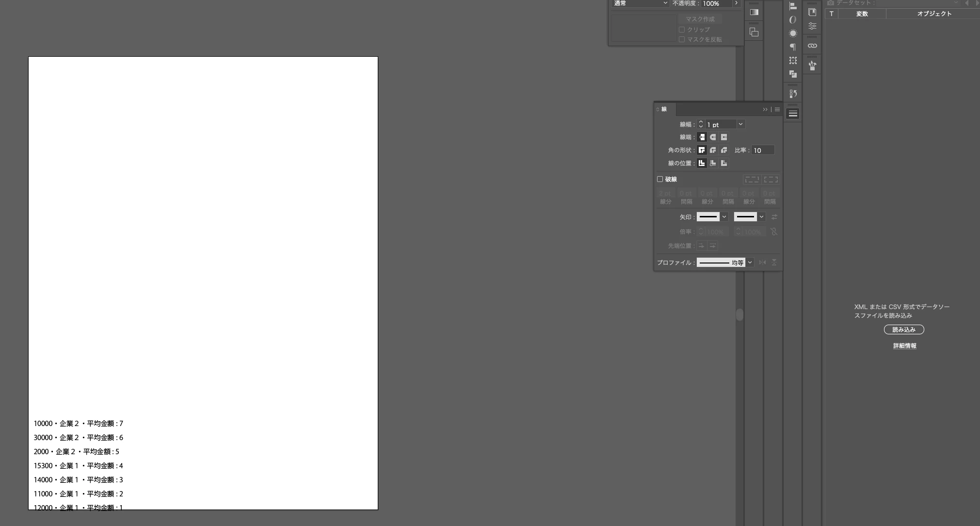Image resolution: width=980 pixels, height=526 pixels.
Task: Open the 線幅 stroke weight dropdown
Action: tap(740, 124)
